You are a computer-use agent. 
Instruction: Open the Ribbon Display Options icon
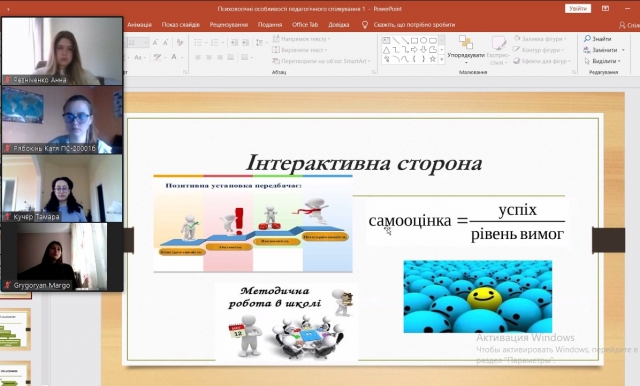click(605, 9)
